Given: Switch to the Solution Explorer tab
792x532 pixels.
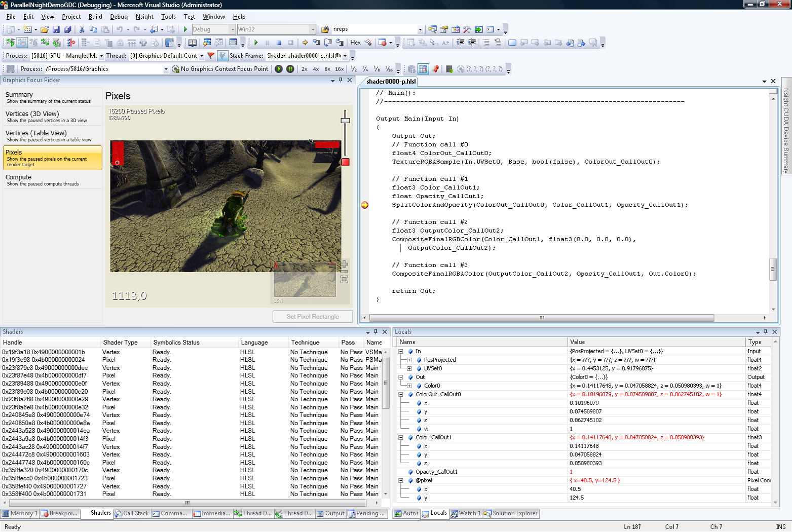Looking at the screenshot, I should pos(511,513).
